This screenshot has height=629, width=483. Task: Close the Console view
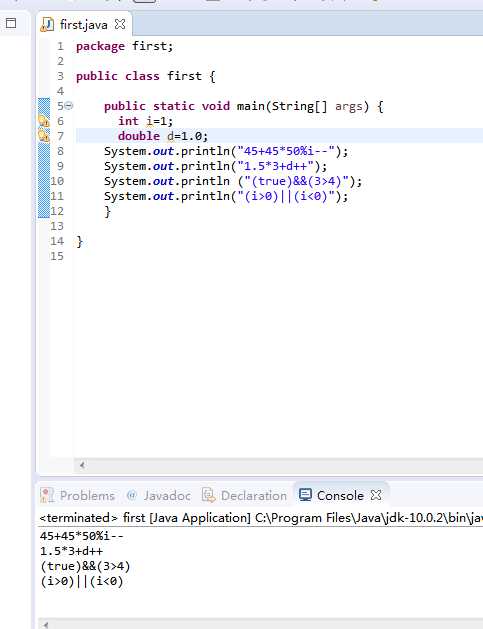375,495
